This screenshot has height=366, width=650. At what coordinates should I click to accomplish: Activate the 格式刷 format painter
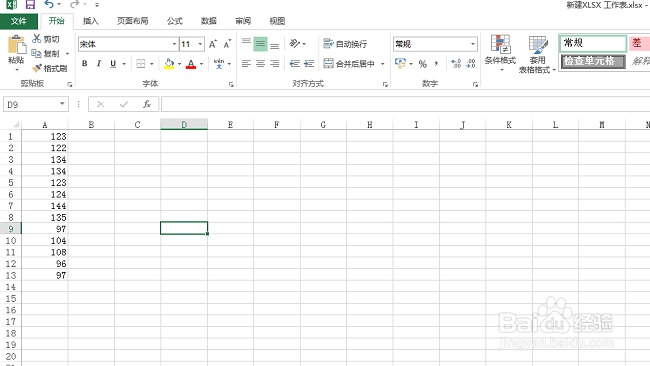(x=50, y=68)
